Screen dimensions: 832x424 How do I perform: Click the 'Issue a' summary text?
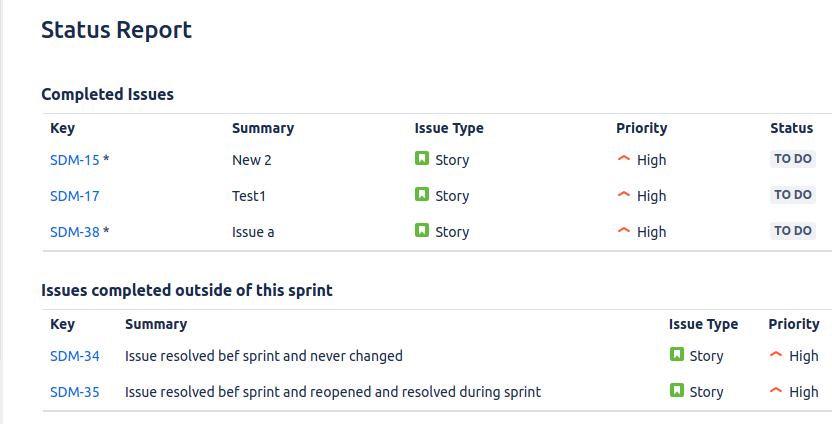[253, 232]
